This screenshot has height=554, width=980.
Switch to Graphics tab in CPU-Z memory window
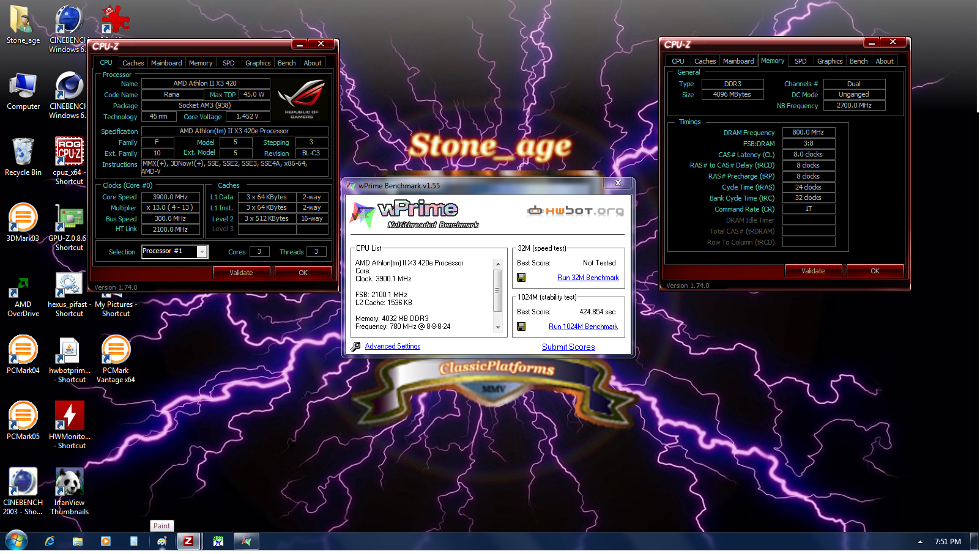click(830, 61)
